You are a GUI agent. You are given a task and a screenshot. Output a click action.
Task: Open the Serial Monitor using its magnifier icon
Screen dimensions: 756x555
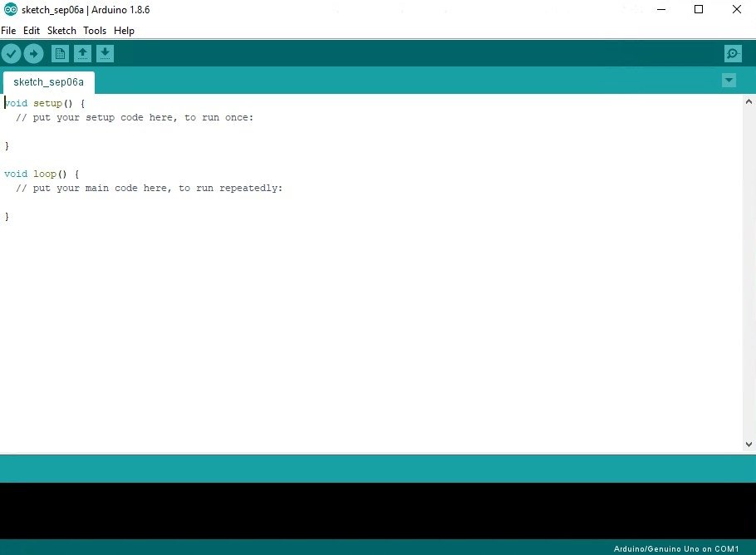[x=732, y=53]
